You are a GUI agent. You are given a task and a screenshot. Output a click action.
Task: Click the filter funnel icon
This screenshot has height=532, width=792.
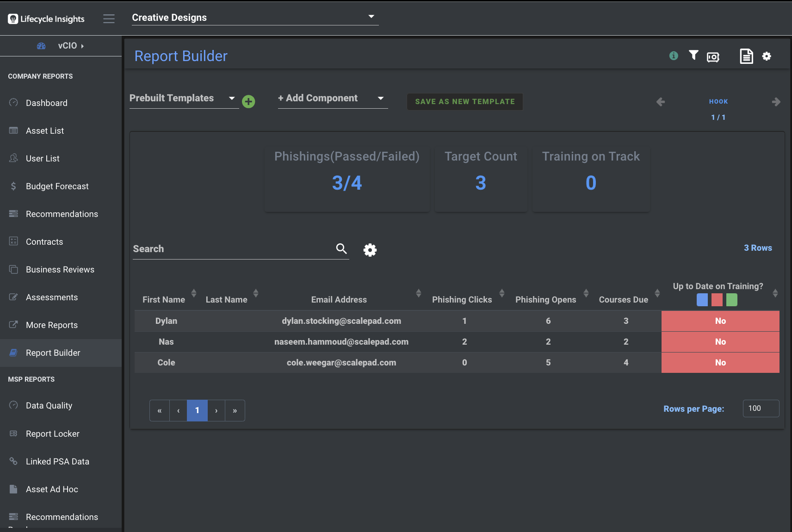click(693, 55)
